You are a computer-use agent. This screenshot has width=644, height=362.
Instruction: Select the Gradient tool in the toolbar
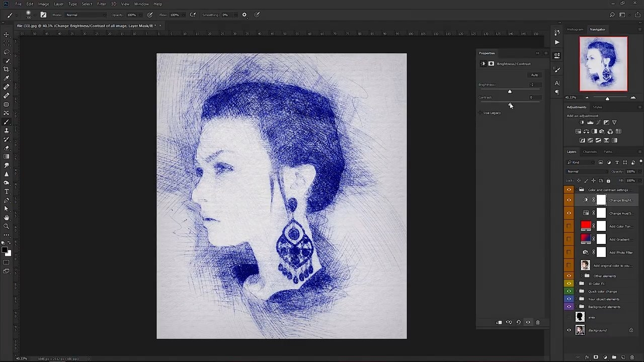7,156
